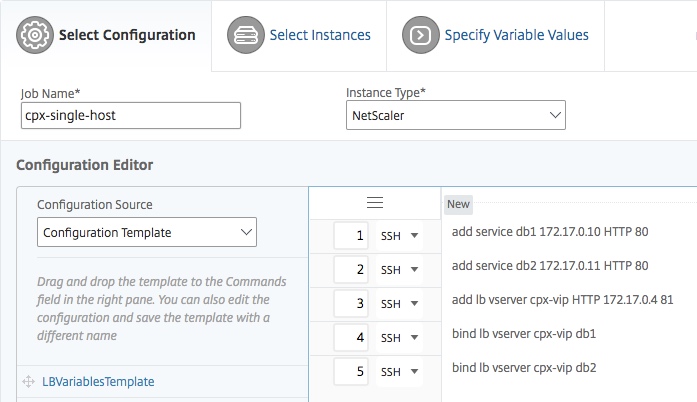
Task: Click the hamburger menu icon above command list
Action: (375, 202)
